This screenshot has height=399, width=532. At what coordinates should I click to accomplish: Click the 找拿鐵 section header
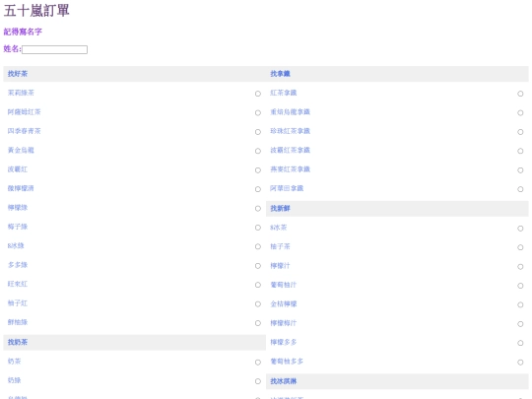coord(280,74)
